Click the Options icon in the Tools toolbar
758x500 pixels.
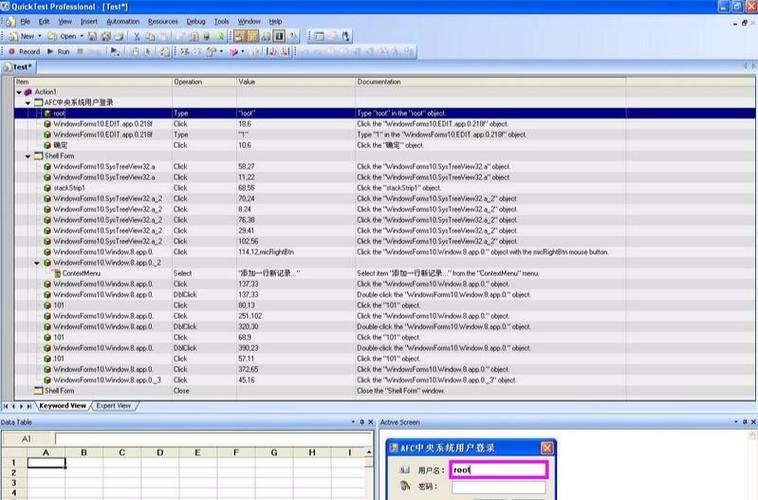coord(319,36)
